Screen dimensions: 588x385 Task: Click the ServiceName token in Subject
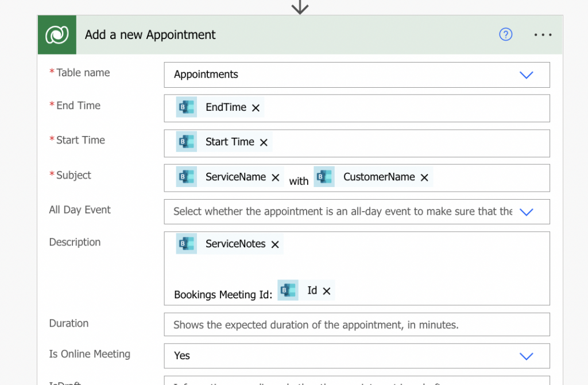(235, 177)
